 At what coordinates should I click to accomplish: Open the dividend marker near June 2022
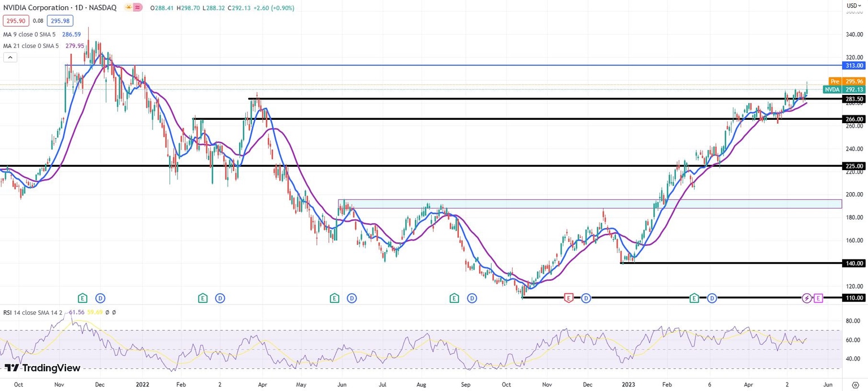(x=351, y=298)
